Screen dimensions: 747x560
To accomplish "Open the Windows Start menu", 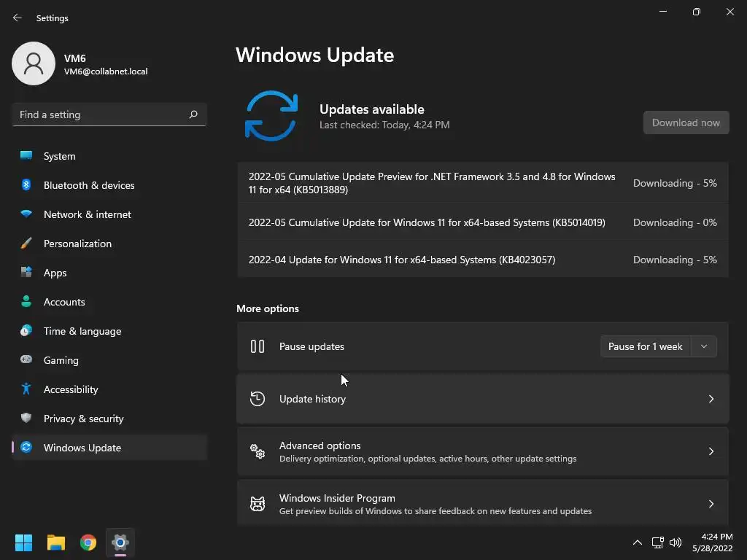I will click(x=23, y=542).
